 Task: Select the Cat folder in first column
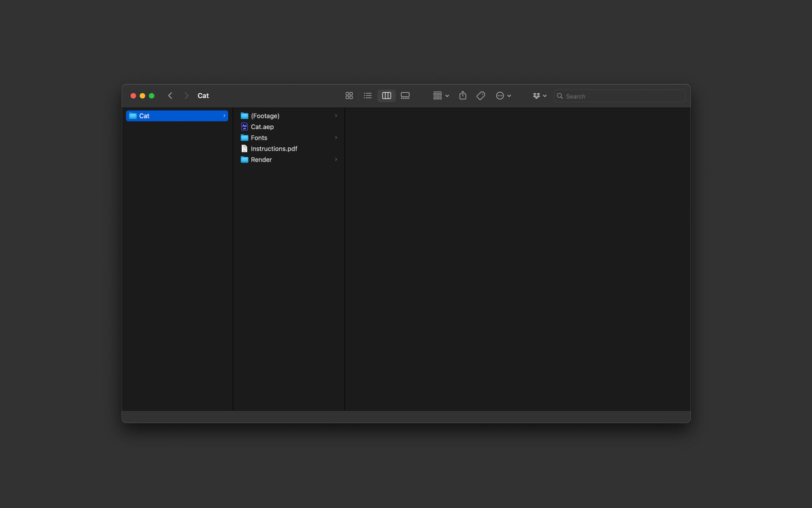click(177, 116)
